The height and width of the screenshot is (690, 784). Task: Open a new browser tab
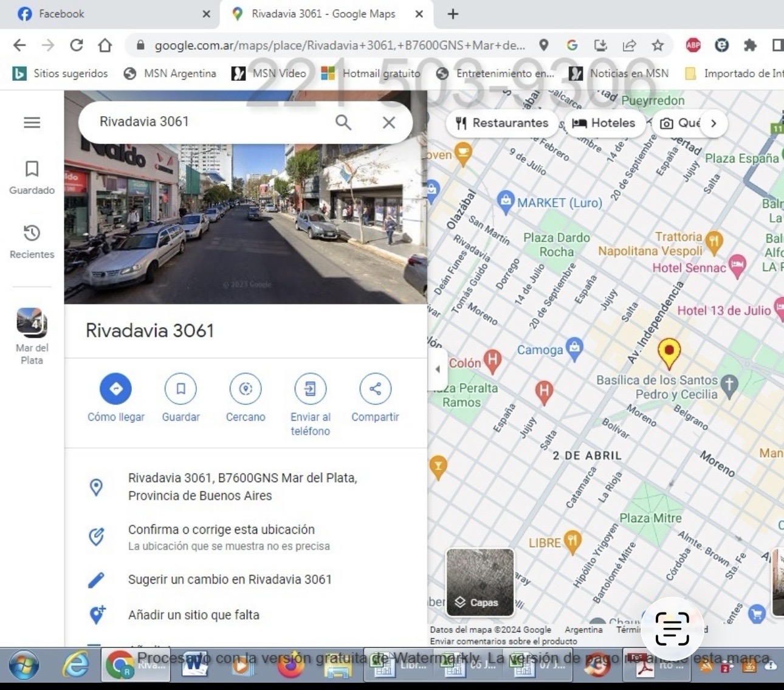(453, 14)
